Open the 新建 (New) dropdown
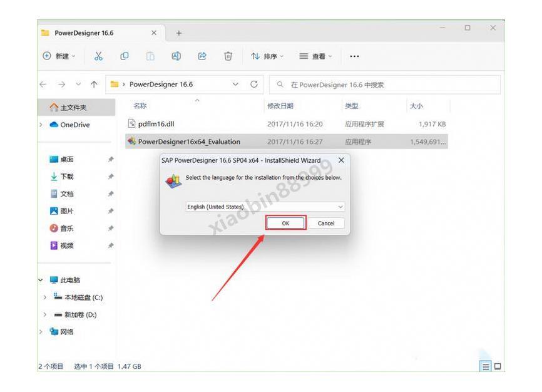The image size is (542, 392). (x=59, y=56)
